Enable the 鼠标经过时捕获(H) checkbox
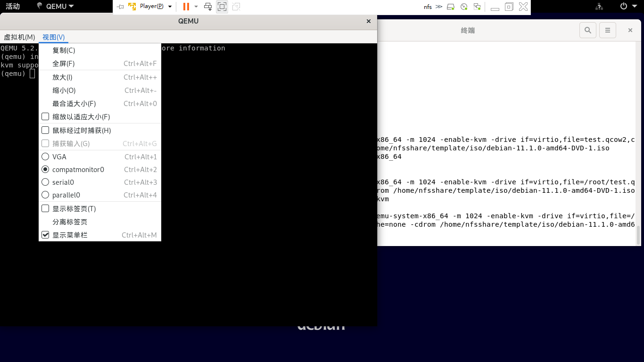The image size is (644, 362). [x=45, y=130]
